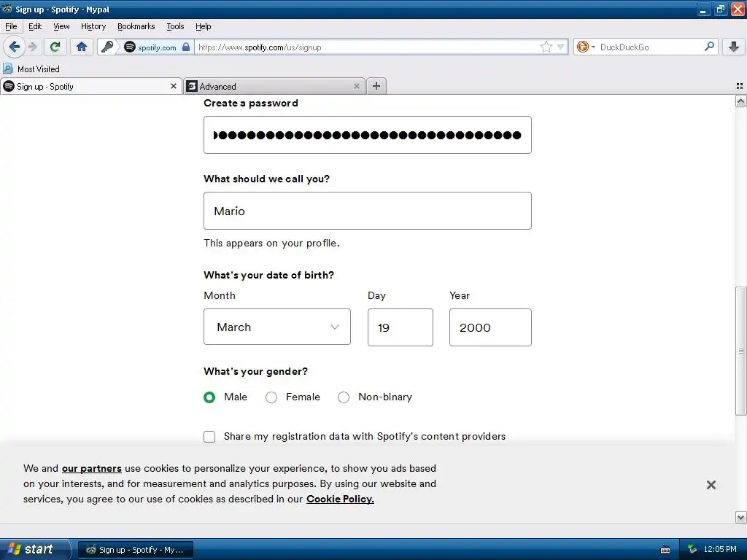Open the Bookmarks menu
This screenshot has height=560, width=747.
[x=136, y=26]
